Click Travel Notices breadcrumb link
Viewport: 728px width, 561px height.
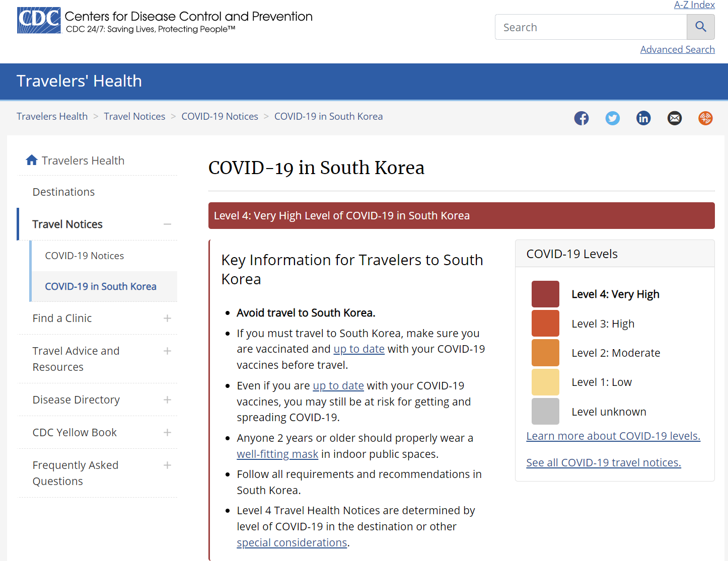pos(134,116)
